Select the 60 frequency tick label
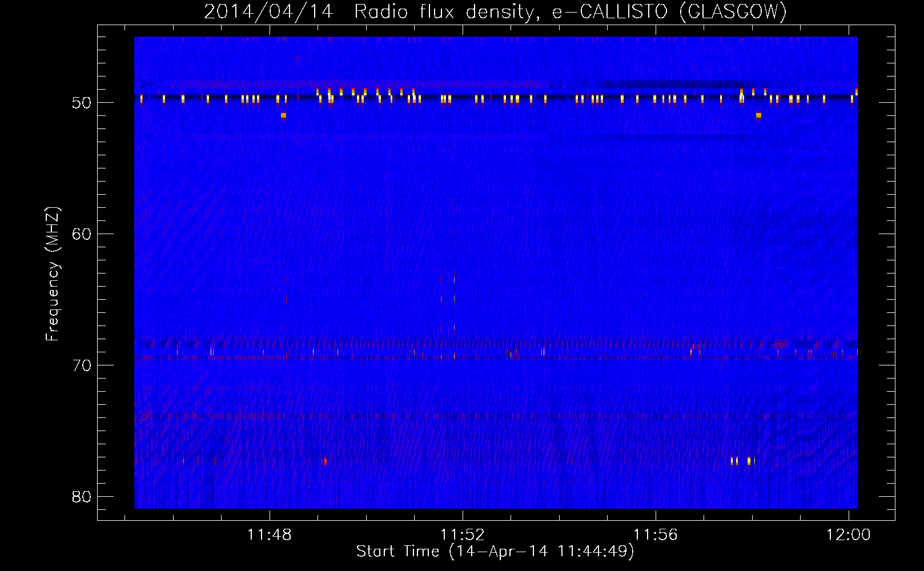The height and width of the screenshot is (571, 924). coord(82,234)
